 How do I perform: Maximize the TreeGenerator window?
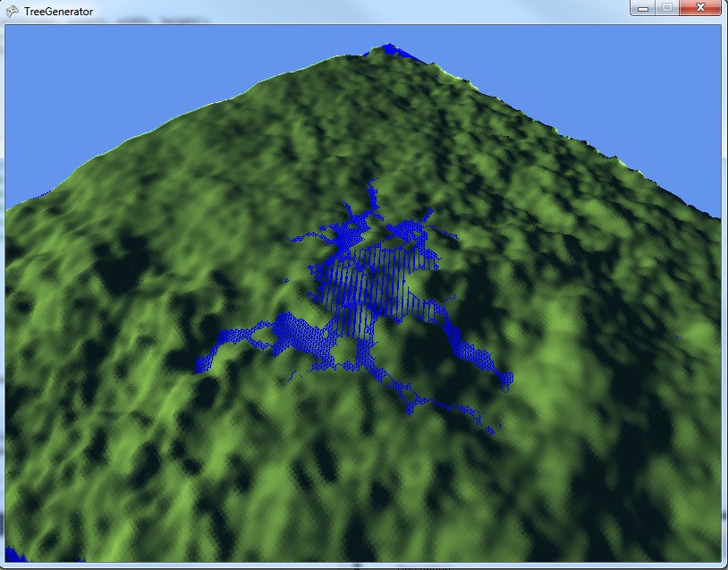pyautogui.click(x=666, y=8)
